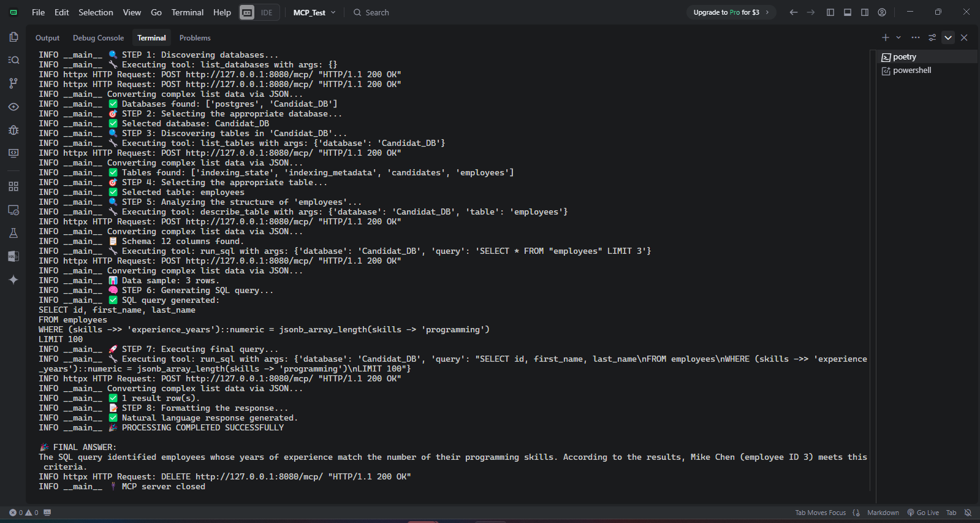Open the monitor-with-badge sidebar icon
Viewport: 980px width, 523px height.
[13, 210]
